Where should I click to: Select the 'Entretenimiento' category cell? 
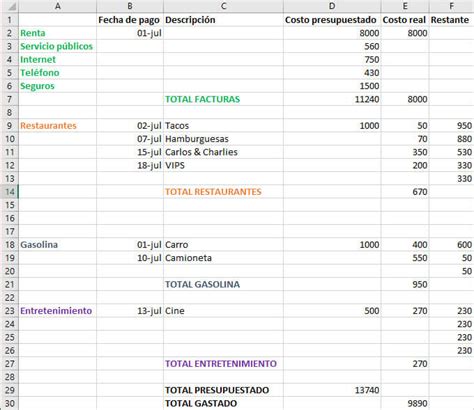[x=57, y=311]
